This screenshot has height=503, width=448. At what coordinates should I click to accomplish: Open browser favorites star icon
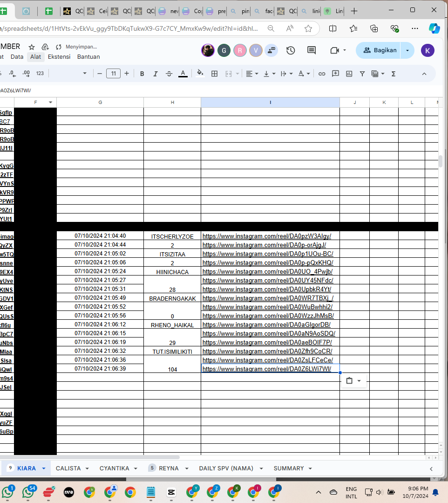coord(308,28)
